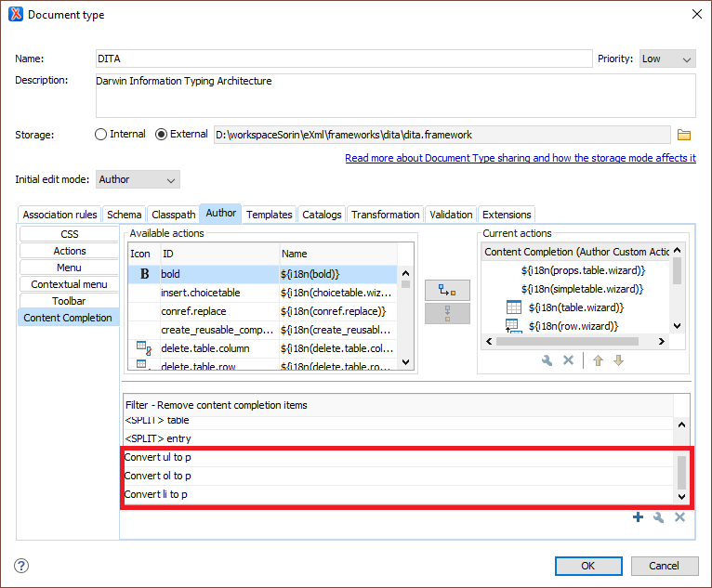The height and width of the screenshot is (588, 712).
Task: Select the 'Convert li to p' filter item
Action: pyautogui.click(x=399, y=494)
